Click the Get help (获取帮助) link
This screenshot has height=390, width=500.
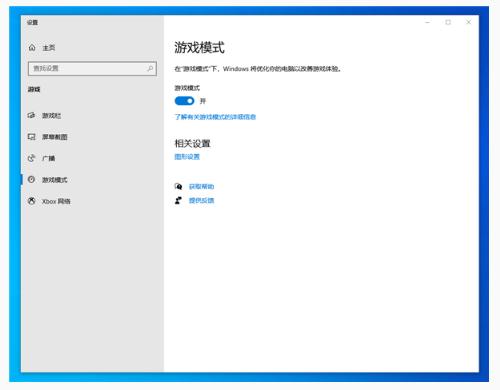pos(201,186)
